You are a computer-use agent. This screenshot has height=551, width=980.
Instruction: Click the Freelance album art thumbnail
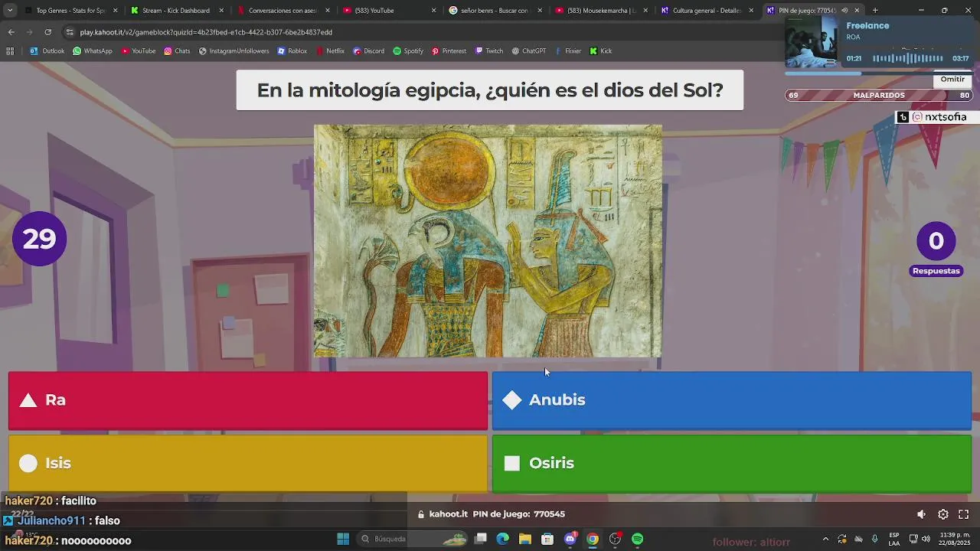[x=812, y=42]
